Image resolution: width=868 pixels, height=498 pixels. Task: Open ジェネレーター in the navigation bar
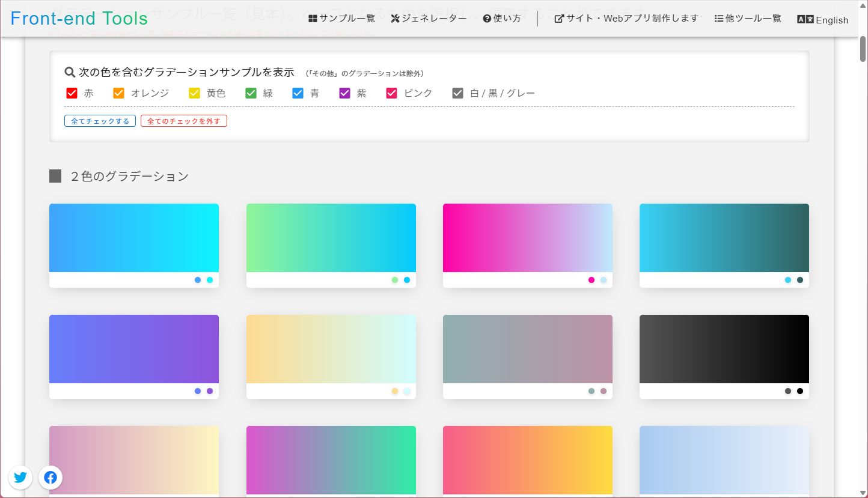click(429, 19)
